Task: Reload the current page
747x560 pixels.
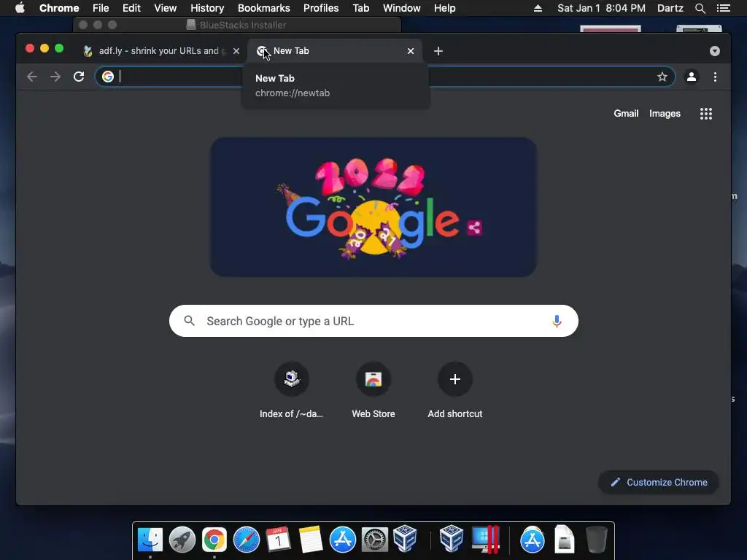Action: click(79, 77)
